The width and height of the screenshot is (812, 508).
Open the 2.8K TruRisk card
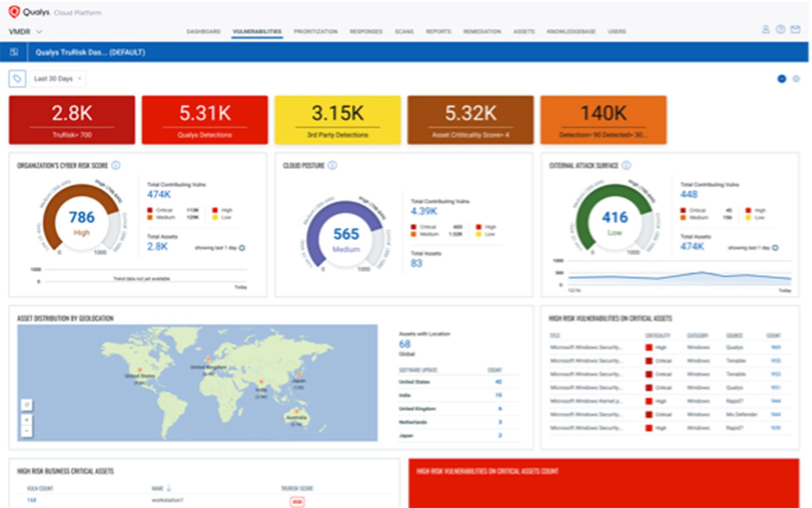pyautogui.click(x=72, y=120)
